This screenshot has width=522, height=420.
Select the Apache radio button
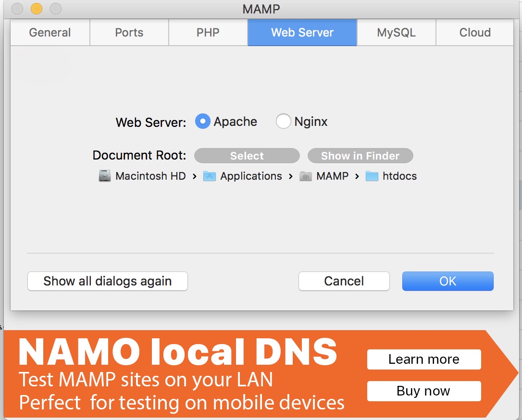[202, 121]
